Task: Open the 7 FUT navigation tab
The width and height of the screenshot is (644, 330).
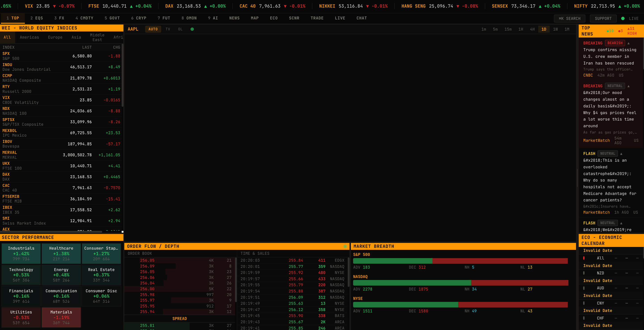Action: [164, 18]
